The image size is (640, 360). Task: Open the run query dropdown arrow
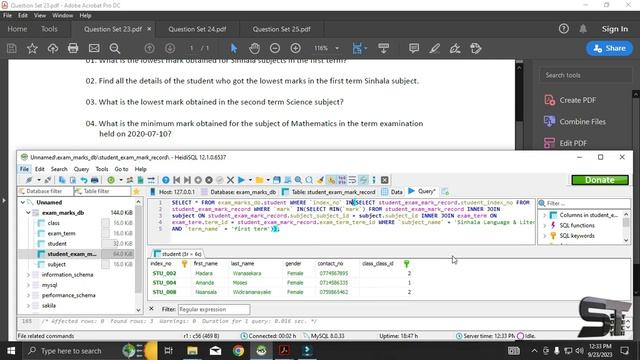250,180
